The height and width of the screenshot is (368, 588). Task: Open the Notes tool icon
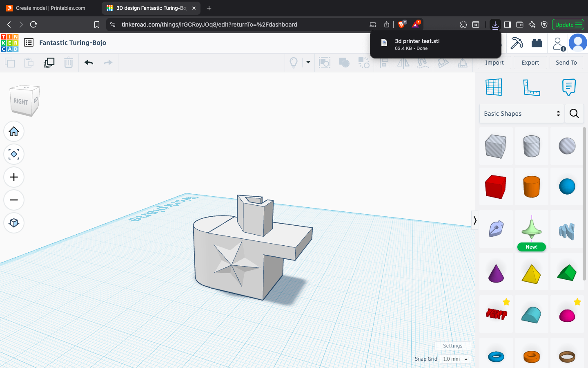pyautogui.click(x=569, y=87)
